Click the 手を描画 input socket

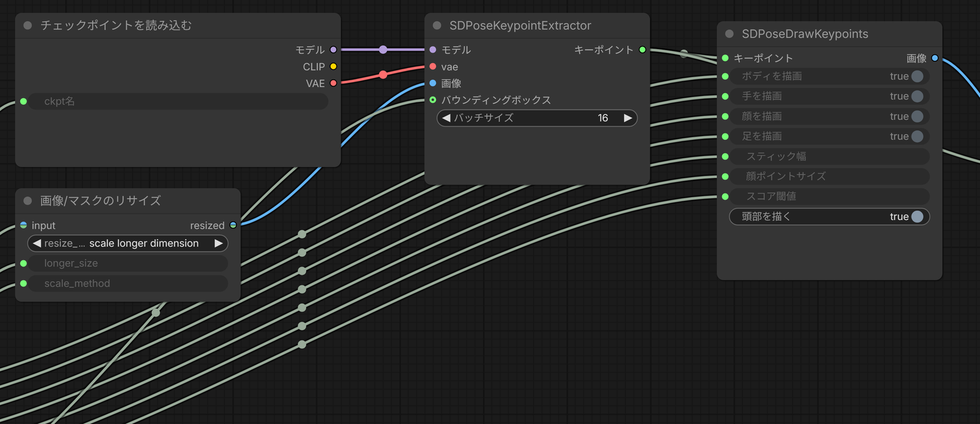point(725,96)
